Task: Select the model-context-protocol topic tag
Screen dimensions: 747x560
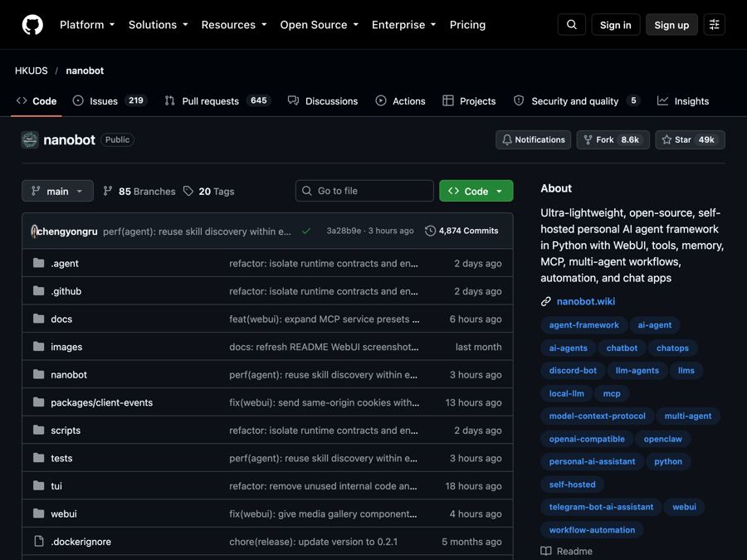Action: (597, 416)
